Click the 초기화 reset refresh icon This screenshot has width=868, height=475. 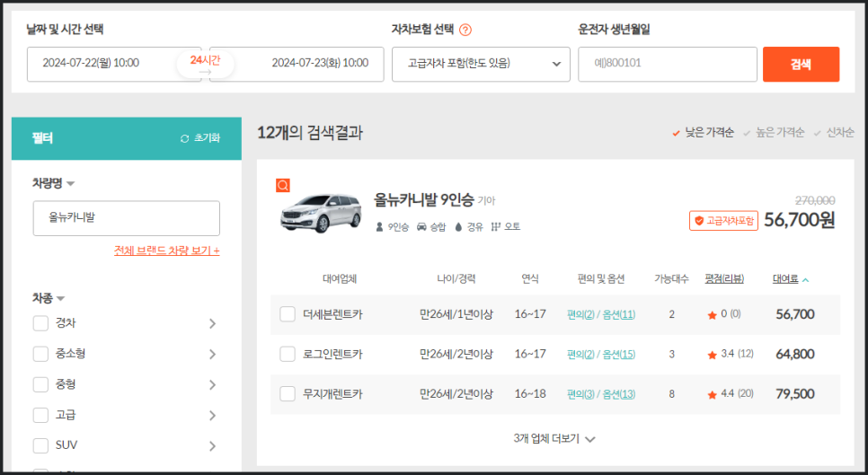[x=185, y=138]
